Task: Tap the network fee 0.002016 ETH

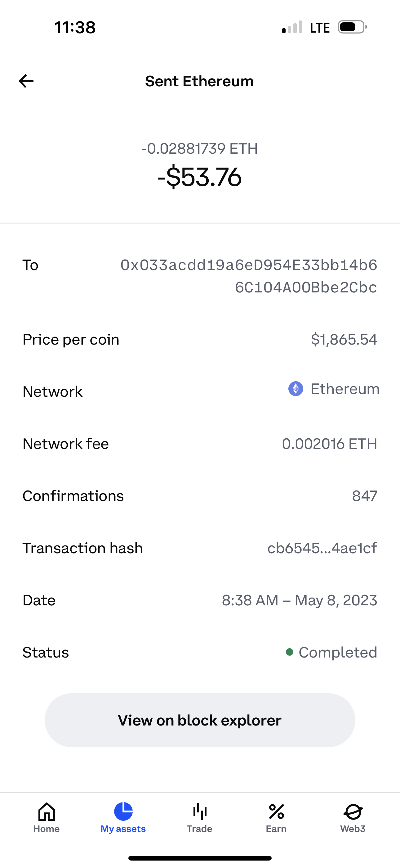Action: 329,444
